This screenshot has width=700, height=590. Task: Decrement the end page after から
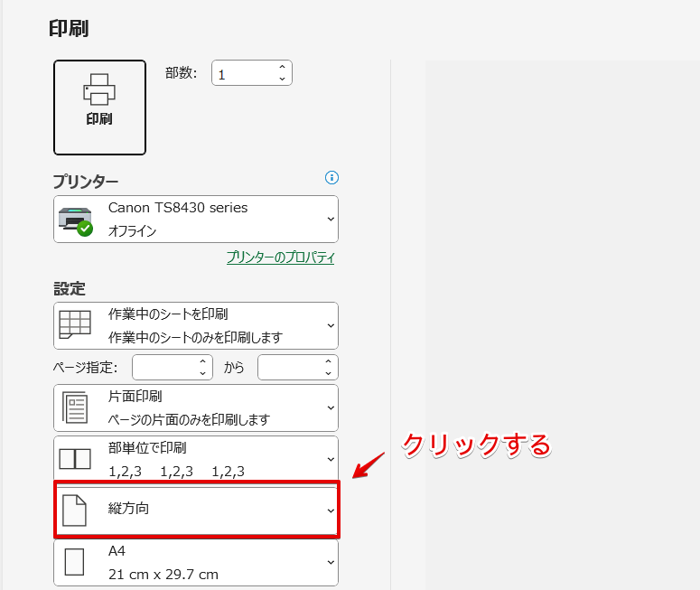328,373
